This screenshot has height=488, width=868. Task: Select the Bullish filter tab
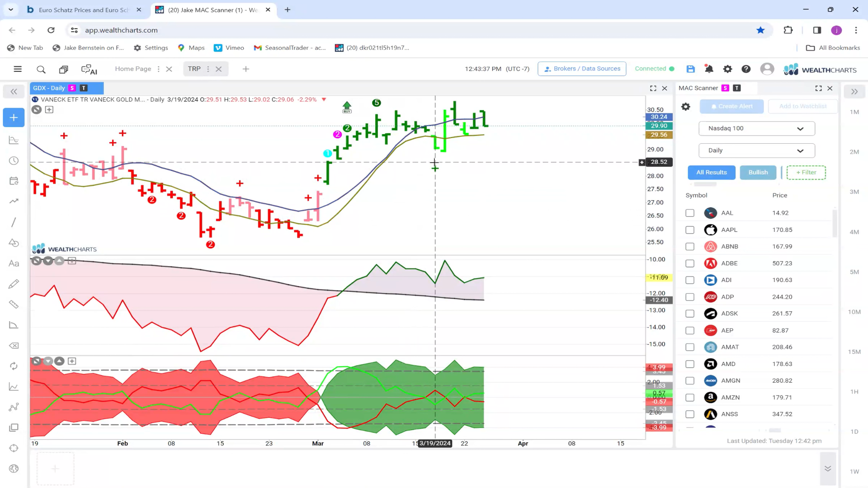(x=758, y=172)
